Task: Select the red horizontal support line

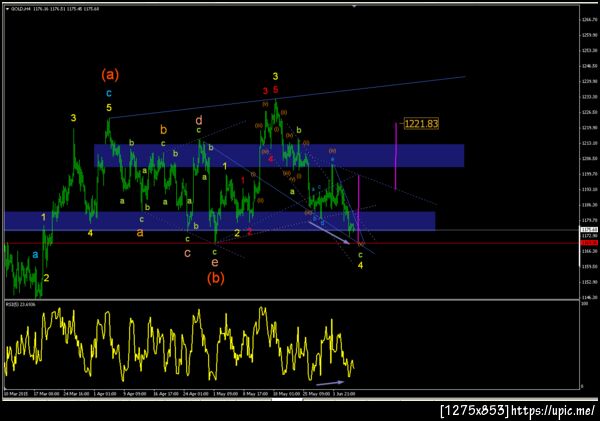Action: (x=292, y=243)
